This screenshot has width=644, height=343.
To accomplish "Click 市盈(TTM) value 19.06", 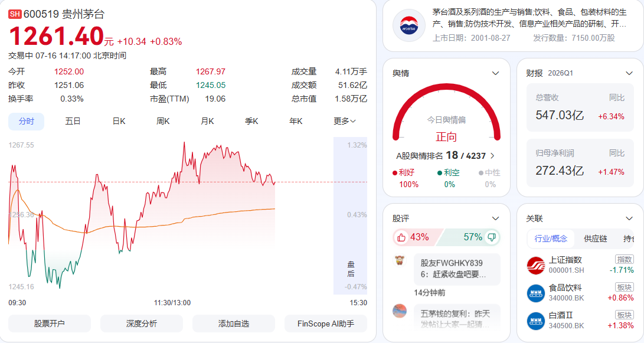I will pos(215,99).
